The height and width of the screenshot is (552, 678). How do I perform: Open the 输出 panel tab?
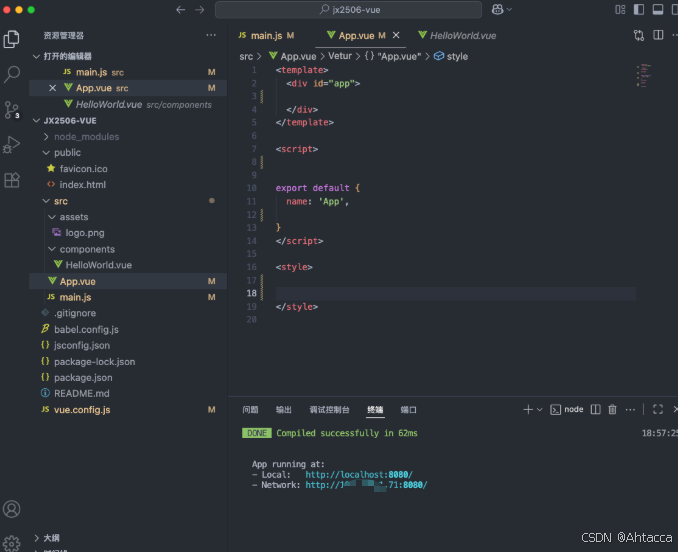click(x=284, y=410)
